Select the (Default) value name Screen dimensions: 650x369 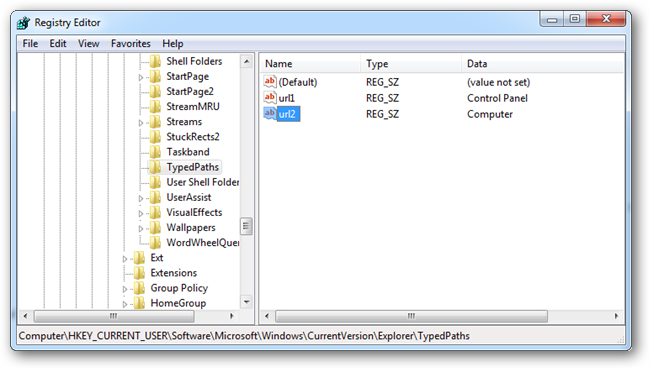(x=298, y=82)
